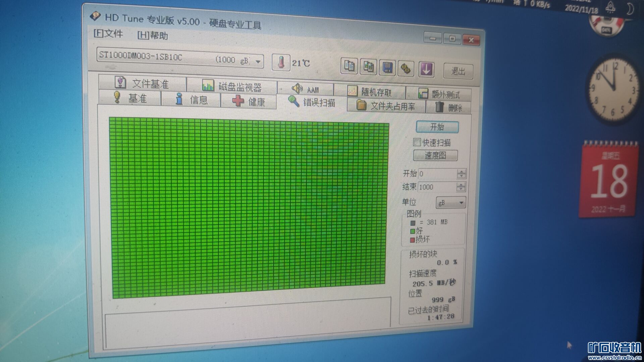
Task: Click the 退出 button
Action: (458, 71)
